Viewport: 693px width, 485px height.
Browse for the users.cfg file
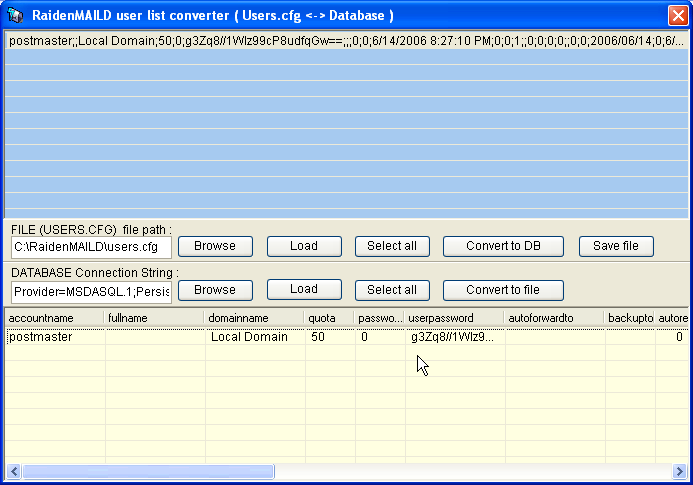(x=214, y=246)
